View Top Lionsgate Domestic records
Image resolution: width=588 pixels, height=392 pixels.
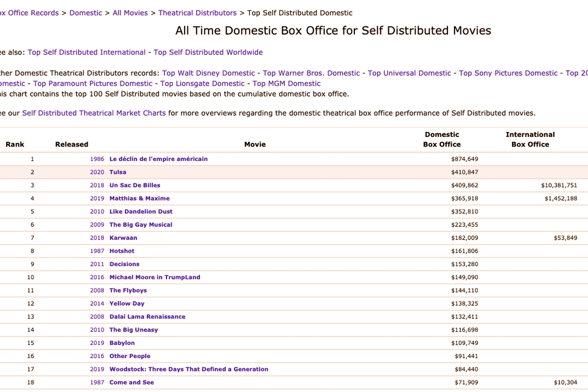tap(203, 83)
